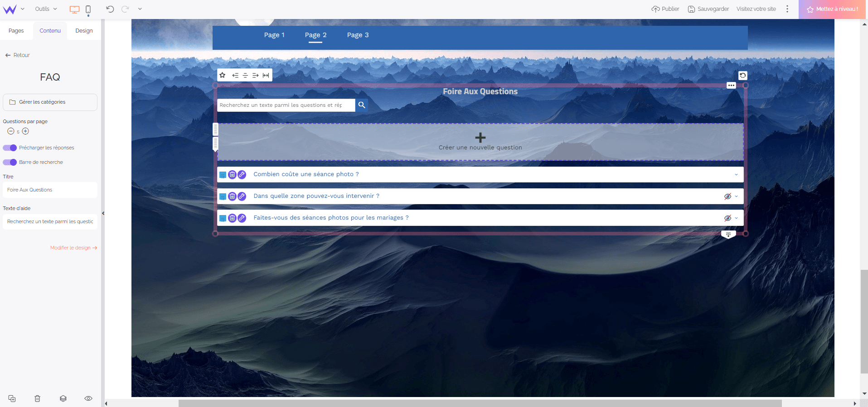
Task: Switch to the Design tab
Action: (x=84, y=31)
